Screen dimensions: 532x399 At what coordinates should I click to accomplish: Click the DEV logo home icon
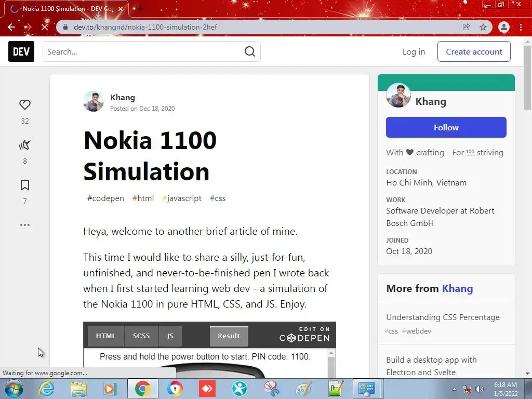click(21, 51)
